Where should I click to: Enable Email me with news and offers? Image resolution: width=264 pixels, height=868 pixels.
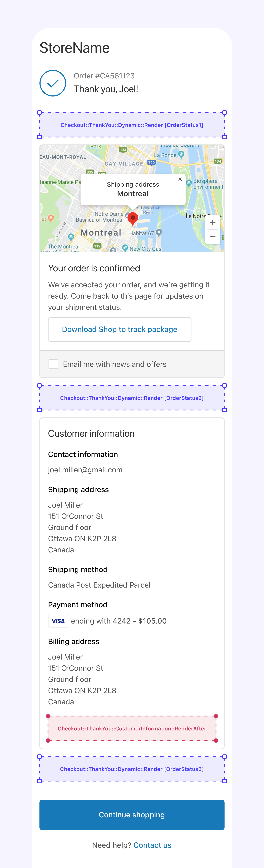[x=53, y=364]
